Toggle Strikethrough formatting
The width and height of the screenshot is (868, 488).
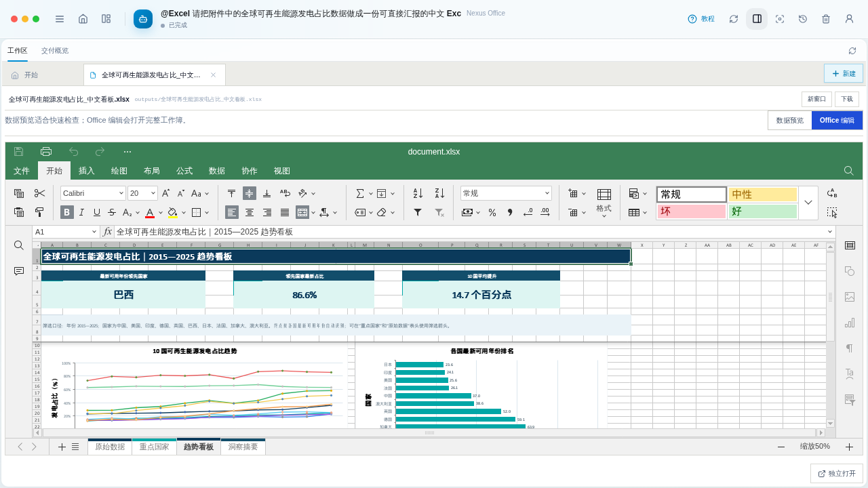coord(112,212)
